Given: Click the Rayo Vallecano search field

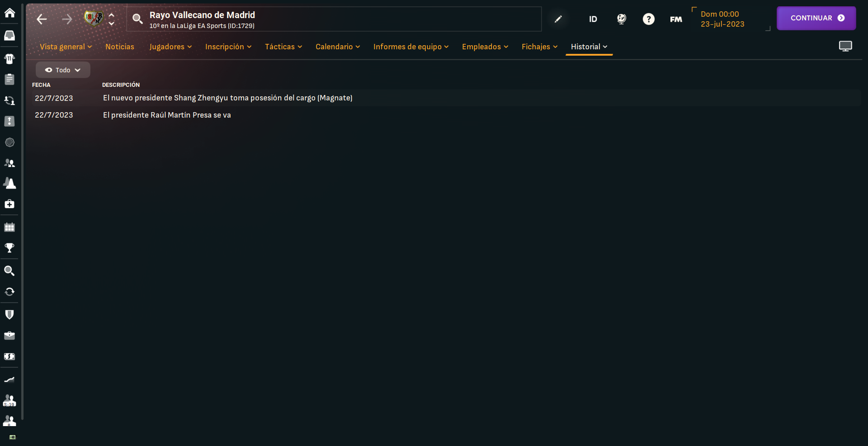Looking at the screenshot, I should [334, 19].
